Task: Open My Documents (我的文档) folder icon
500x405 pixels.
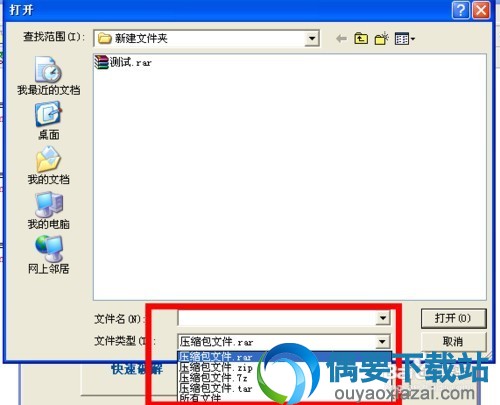Action: (48, 166)
